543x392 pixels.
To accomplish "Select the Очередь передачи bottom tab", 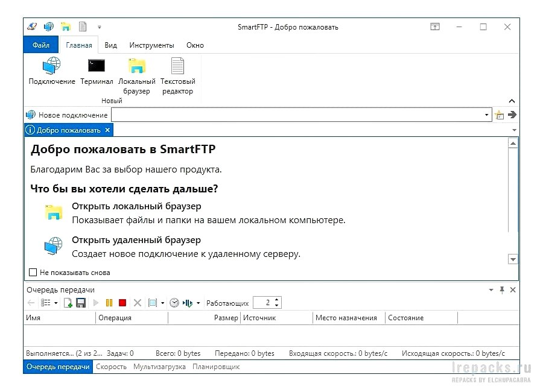I will click(x=58, y=367).
